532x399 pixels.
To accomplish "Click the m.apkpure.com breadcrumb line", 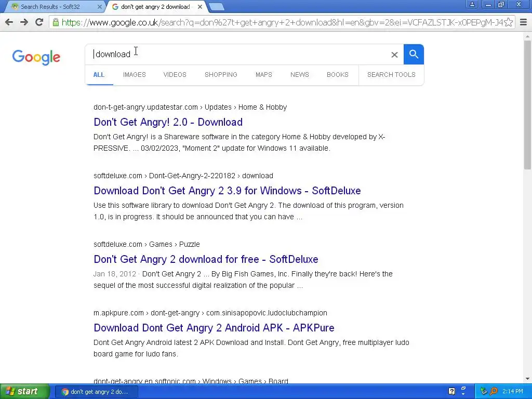I will coord(210,313).
